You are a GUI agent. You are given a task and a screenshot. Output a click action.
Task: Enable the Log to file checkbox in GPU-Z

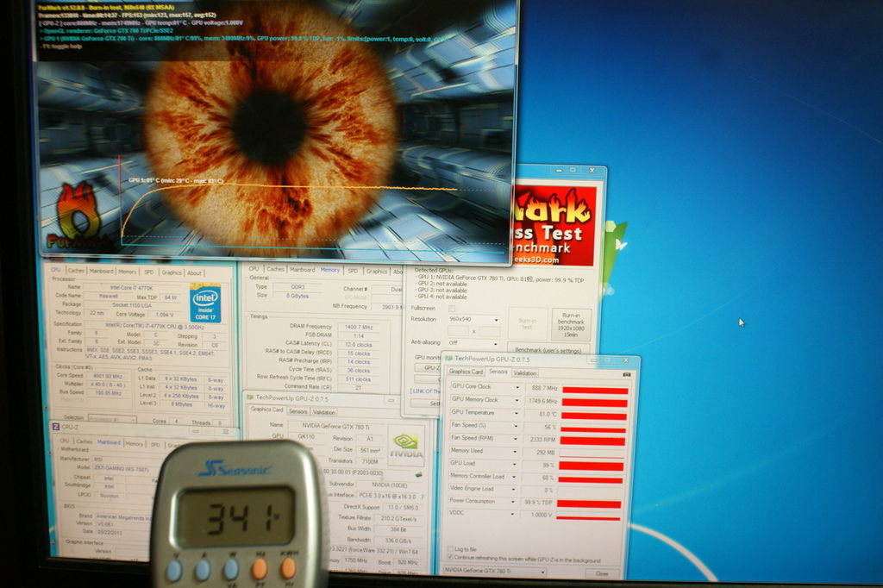click(450, 548)
